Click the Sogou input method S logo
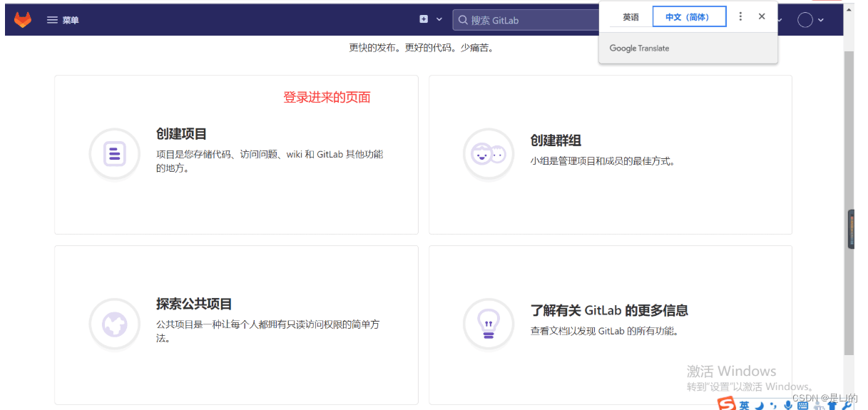This screenshot has width=868, height=410. pos(726,404)
